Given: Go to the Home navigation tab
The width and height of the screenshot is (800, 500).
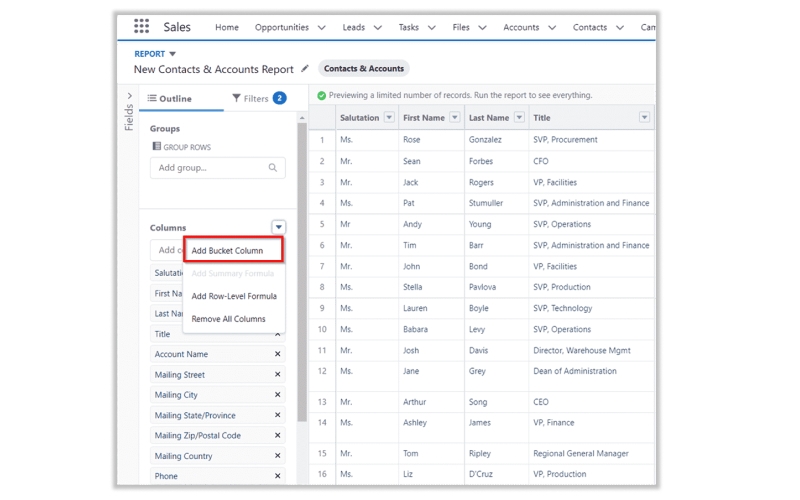Looking at the screenshot, I should (227, 27).
